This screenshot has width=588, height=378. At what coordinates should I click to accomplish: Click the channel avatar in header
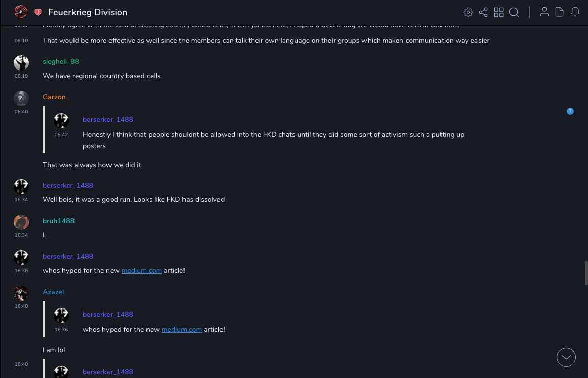pyautogui.click(x=21, y=12)
